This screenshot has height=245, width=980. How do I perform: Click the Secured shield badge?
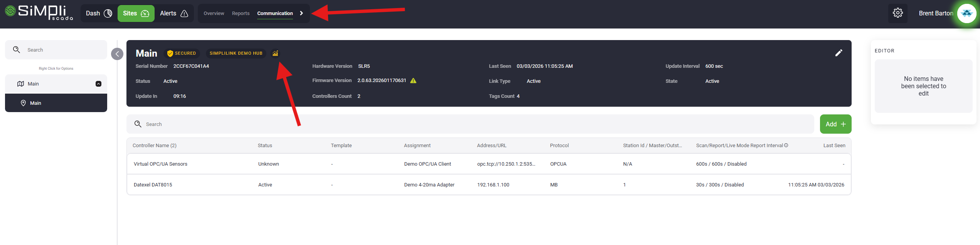point(182,54)
